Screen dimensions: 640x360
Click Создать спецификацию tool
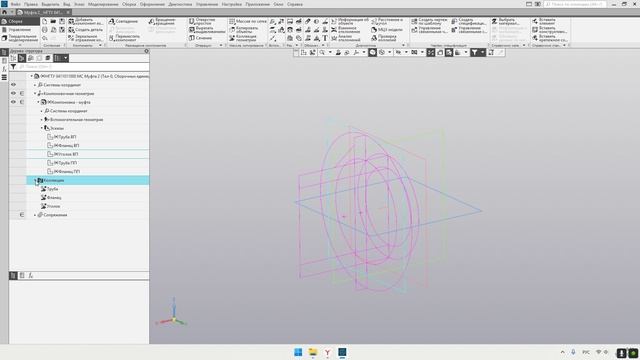[x=469, y=21]
